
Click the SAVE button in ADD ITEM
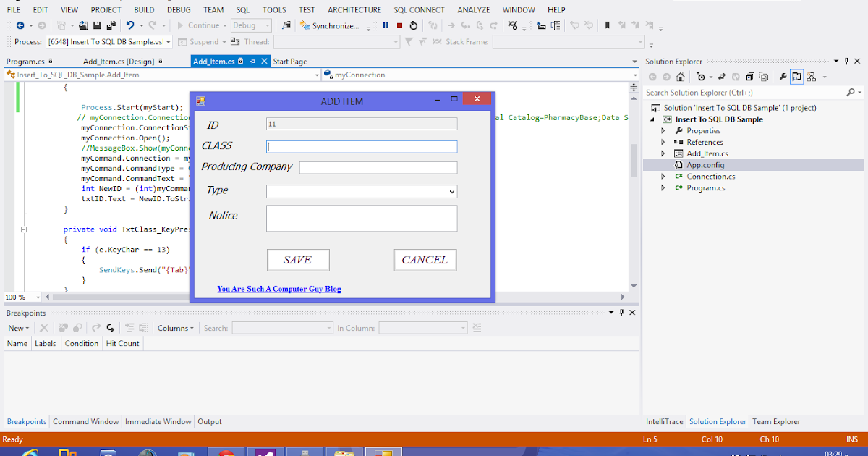[298, 260]
